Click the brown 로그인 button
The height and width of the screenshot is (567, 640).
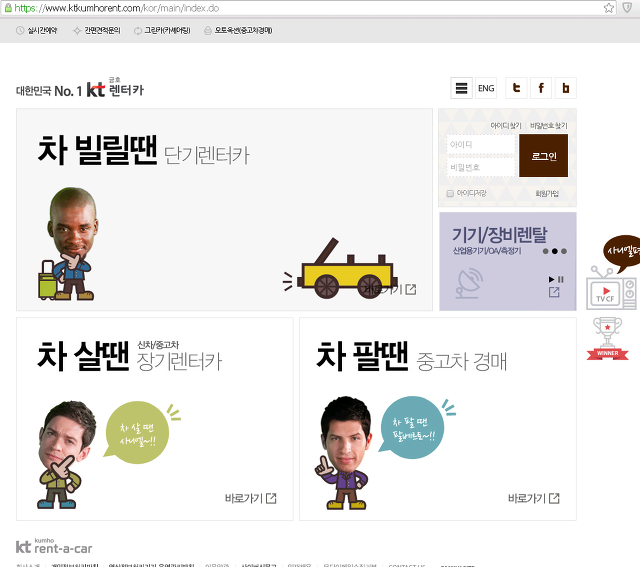click(543, 156)
